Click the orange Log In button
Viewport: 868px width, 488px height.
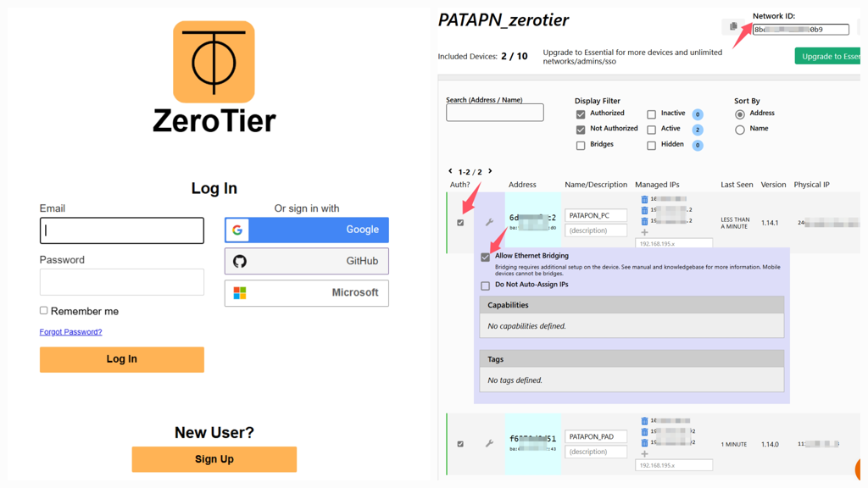(121, 359)
